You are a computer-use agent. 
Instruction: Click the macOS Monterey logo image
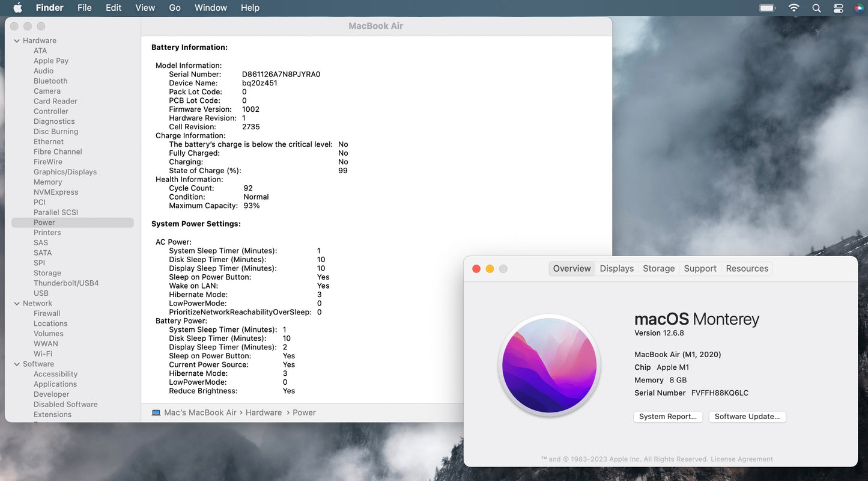tap(550, 366)
